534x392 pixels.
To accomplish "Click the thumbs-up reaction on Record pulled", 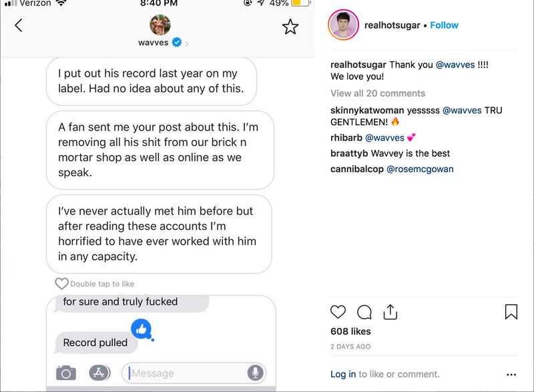I will 141,327.
